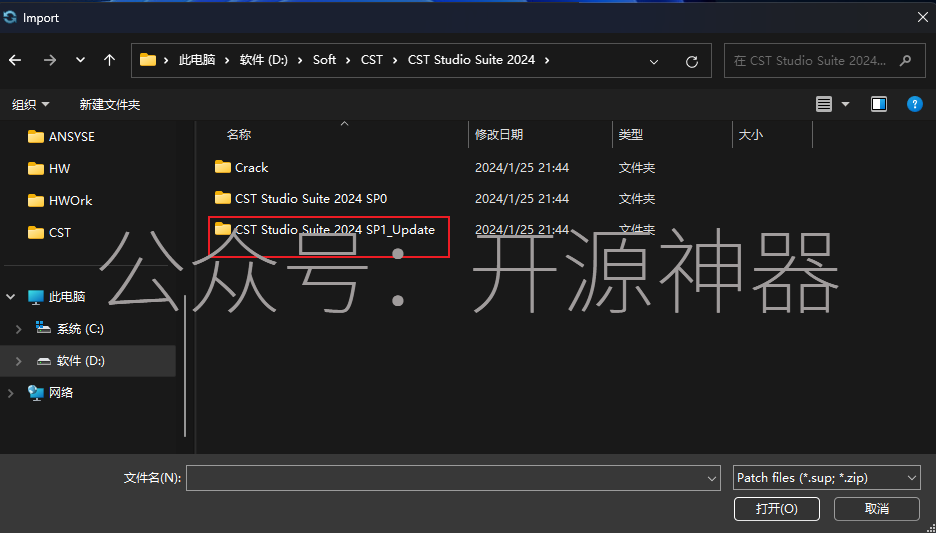Go back with the left arrow
The height and width of the screenshot is (533, 936).
[x=16, y=60]
